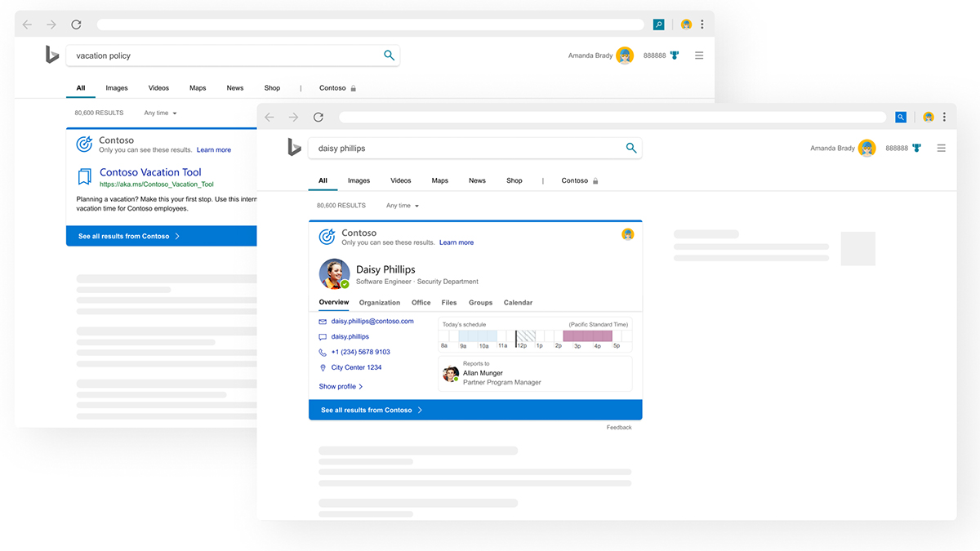980x551 pixels.
Task: Click daisy.phillips@contoso.com email link
Action: tap(372, 322)
